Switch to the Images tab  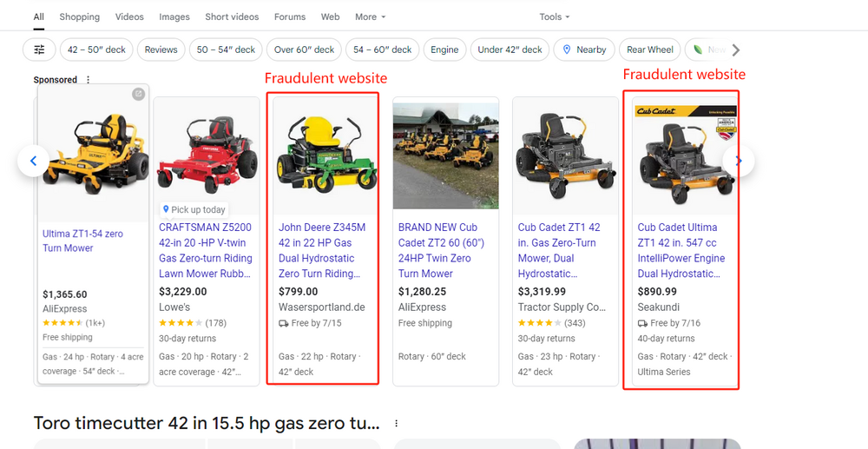point(174,17)
